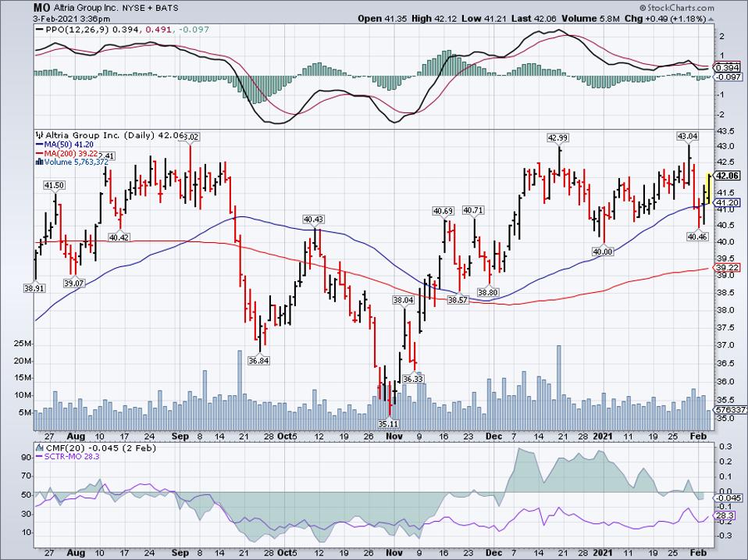Screen dimensions: 748x560
Task: Click the 25M volume axis label
Action: (23, 344)
